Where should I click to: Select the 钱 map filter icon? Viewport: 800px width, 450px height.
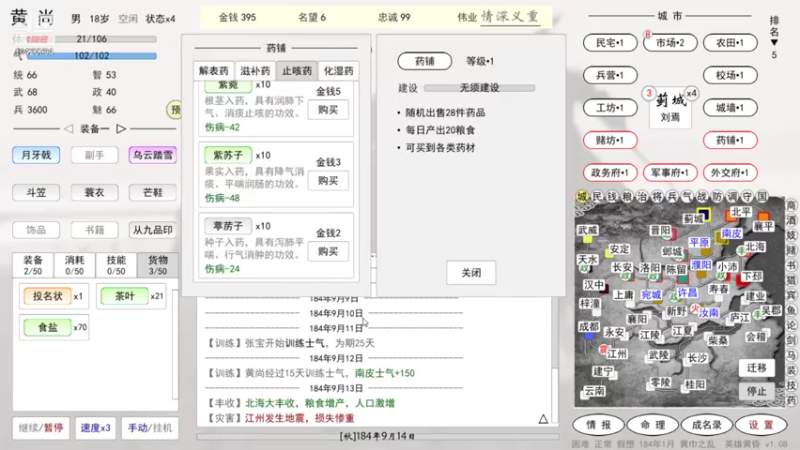(612, 196)
